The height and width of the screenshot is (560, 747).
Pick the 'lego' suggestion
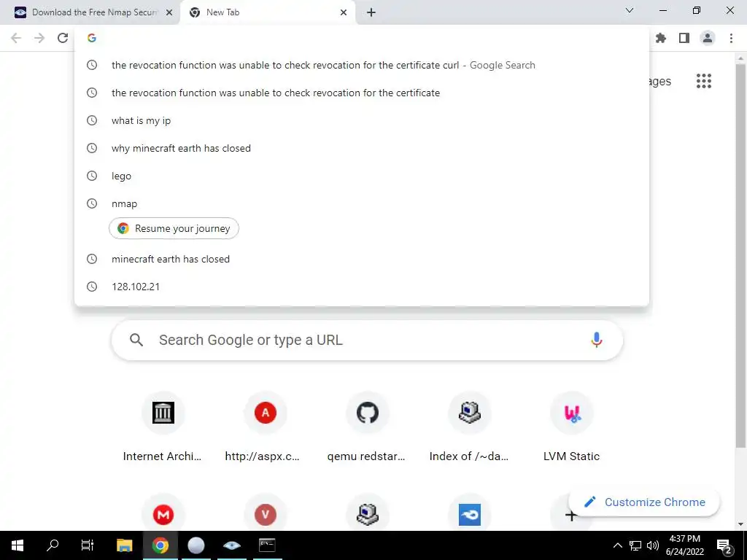362,176
